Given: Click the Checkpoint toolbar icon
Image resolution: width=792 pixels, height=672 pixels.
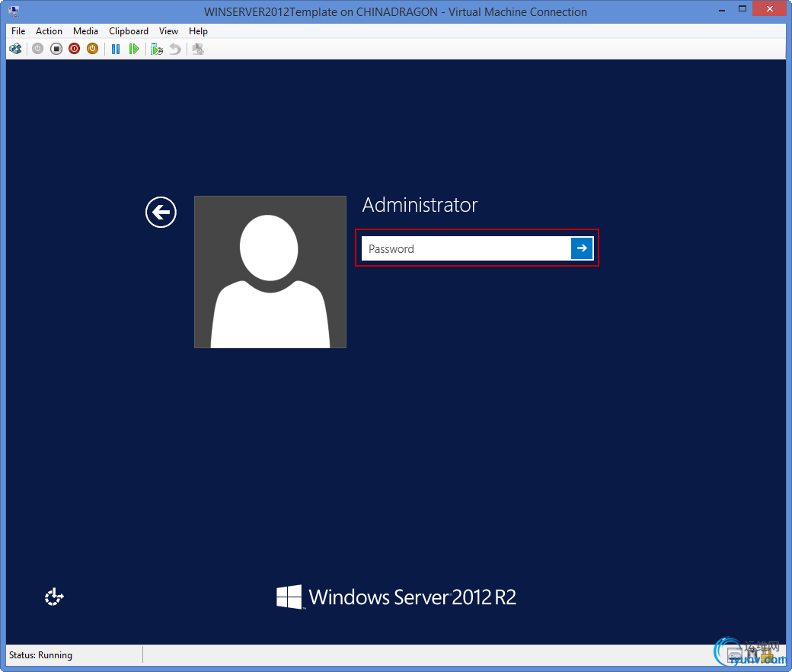Looking at the screenshot, I should tap(157, 49).
